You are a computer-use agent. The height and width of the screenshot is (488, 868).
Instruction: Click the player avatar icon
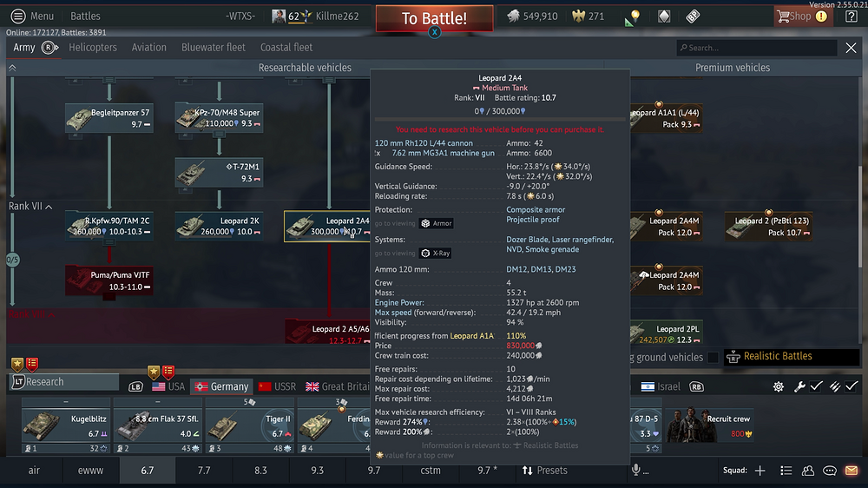[x=279, y=16]
